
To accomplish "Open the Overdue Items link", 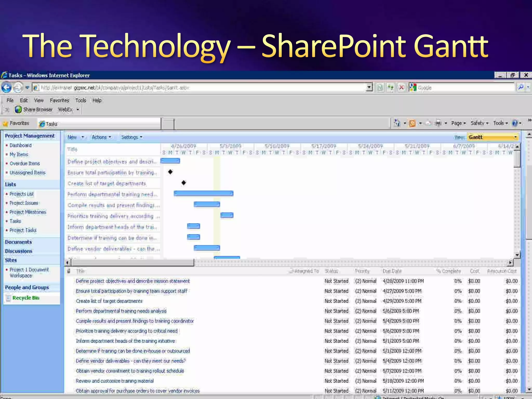I will [x=25, y=164].
